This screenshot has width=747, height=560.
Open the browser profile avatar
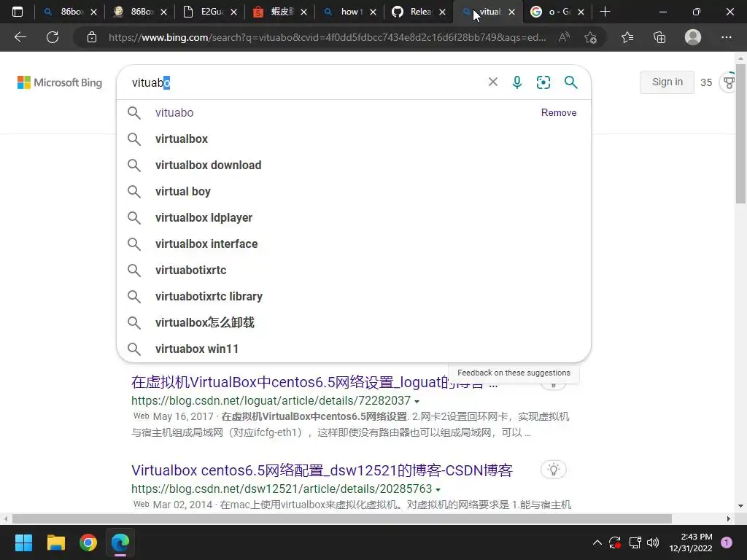tap(693, 37)
